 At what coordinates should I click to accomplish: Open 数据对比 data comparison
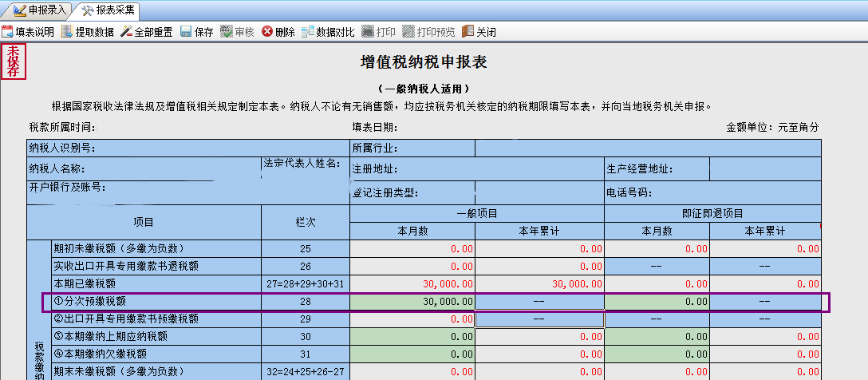coord(328,32)
